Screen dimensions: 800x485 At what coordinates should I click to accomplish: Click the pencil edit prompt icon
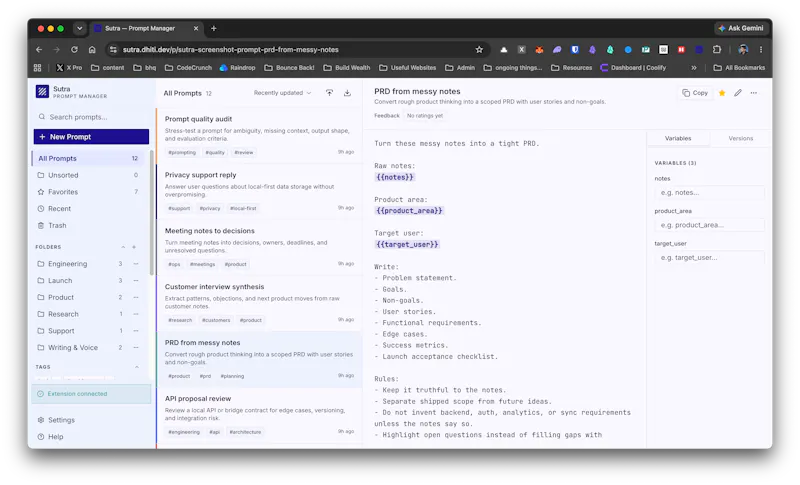click(x=738, y=93)
